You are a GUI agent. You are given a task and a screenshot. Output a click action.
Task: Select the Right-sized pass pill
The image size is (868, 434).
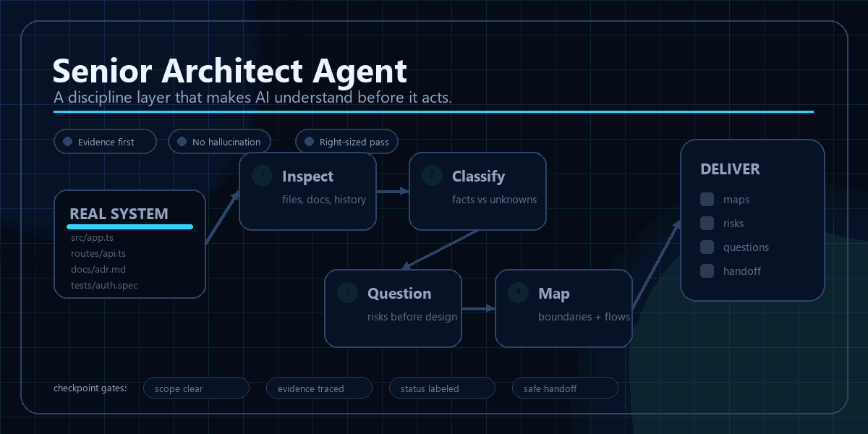(346, 142)
